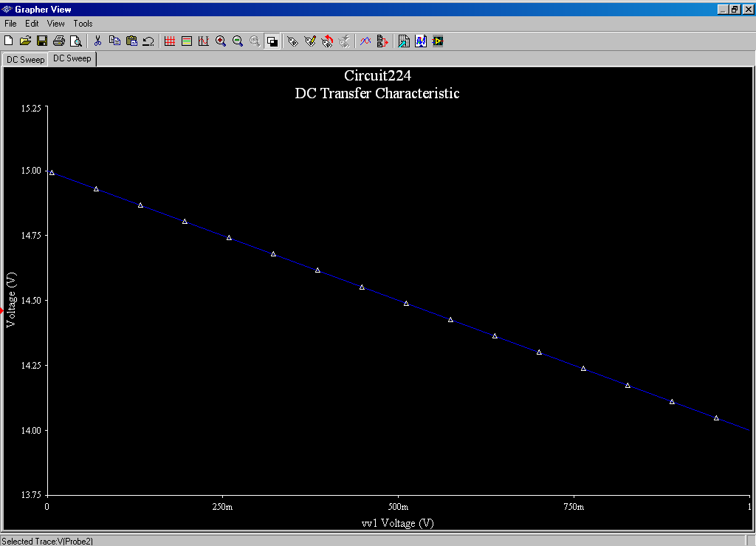Open the Edit menu
This screenshot has height=546, width=756.
pos(32,24)
